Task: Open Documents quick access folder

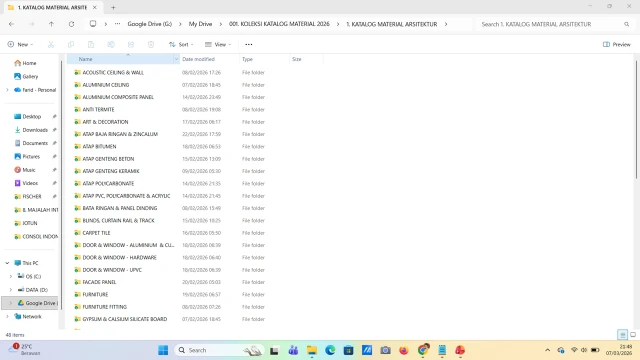Action: coord(31,143)
